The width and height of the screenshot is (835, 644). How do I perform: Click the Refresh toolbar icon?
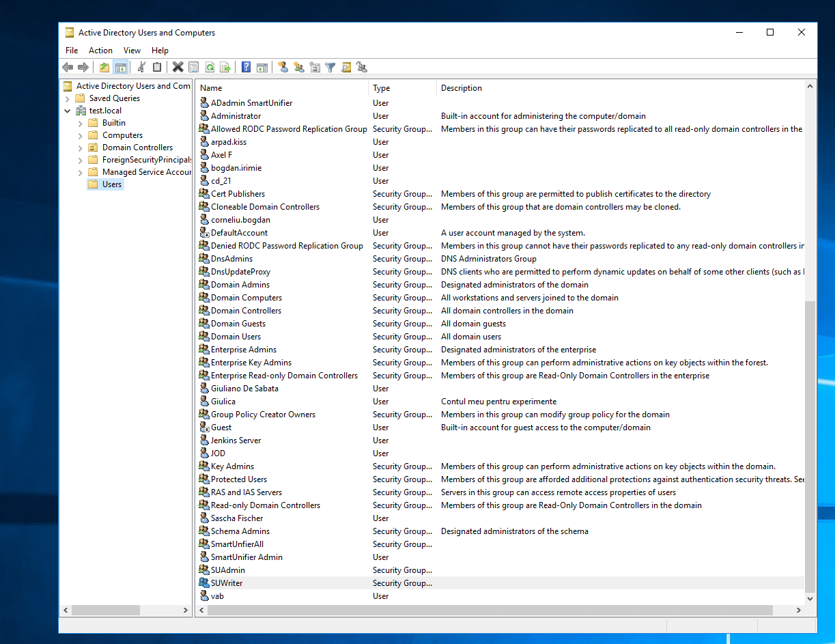[x=210, y=67]
